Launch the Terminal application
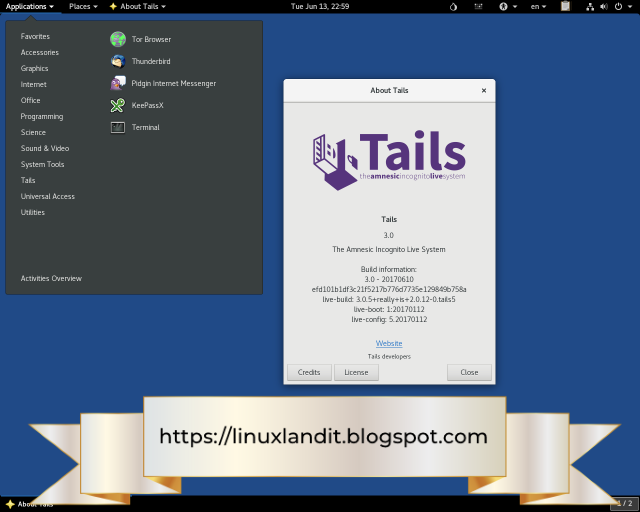Image resolution: width=640 pixels, height=512 pixels. [x=135, y=127]
